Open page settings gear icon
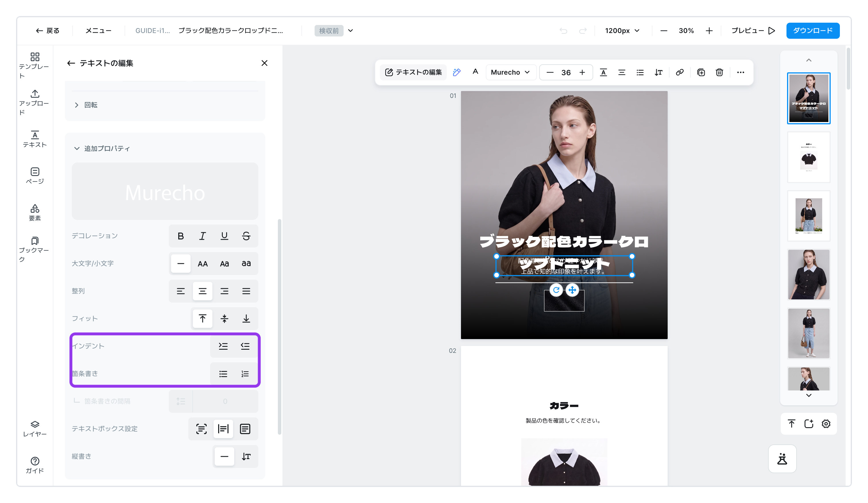Screen dimensions: 868x503 pyautogui.click(x=826, y=424)
